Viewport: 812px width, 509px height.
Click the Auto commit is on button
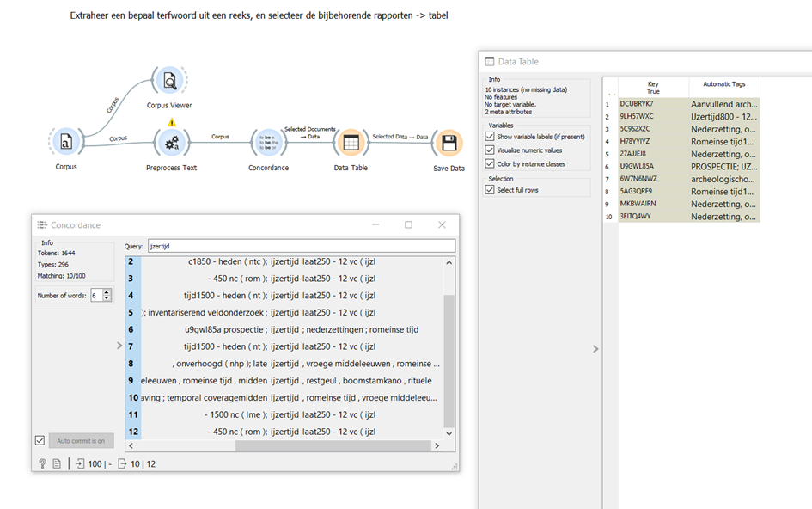(x=81, y=441)
